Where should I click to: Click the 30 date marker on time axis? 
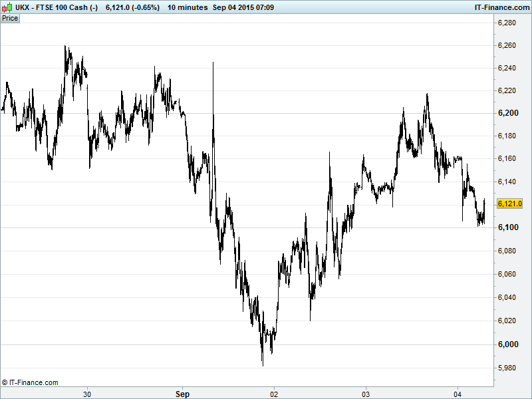pyautogui.click(x=87, y=394)
